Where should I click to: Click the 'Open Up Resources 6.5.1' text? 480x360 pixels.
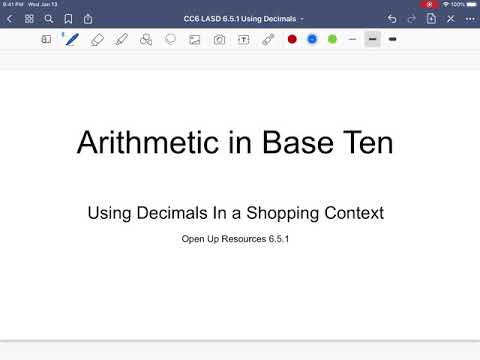235,239
